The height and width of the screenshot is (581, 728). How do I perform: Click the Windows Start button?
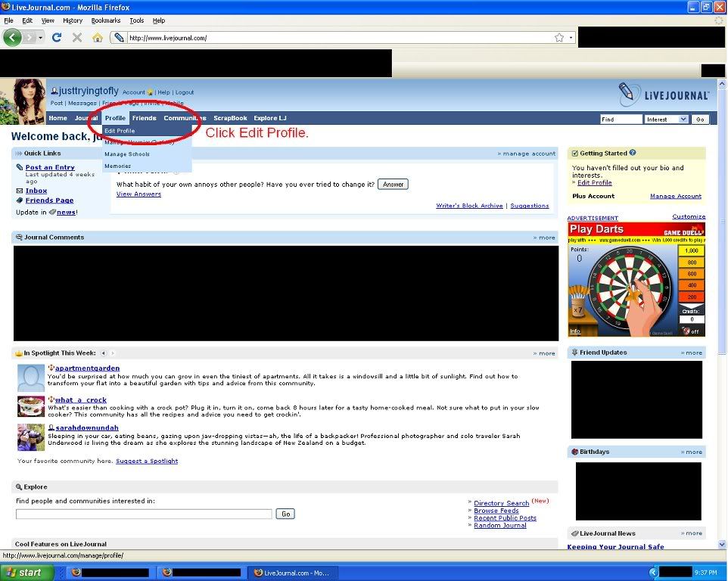click(x=27, y=572)
